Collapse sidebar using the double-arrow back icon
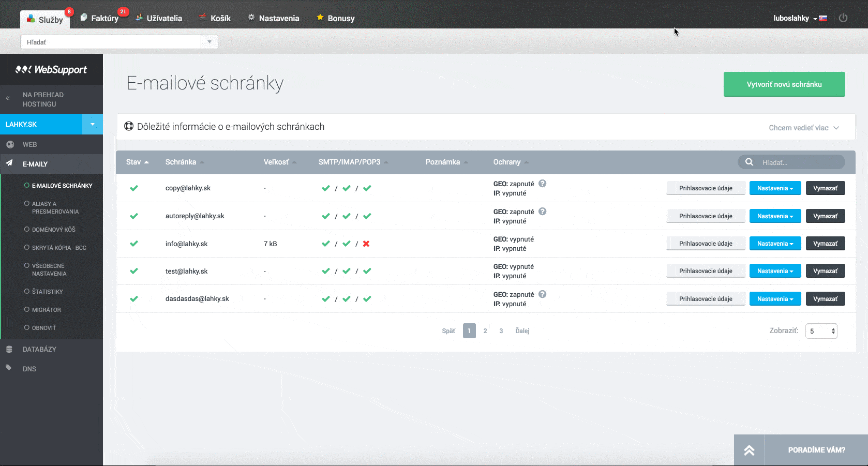 pyautogui.click(x=8, y=98)
